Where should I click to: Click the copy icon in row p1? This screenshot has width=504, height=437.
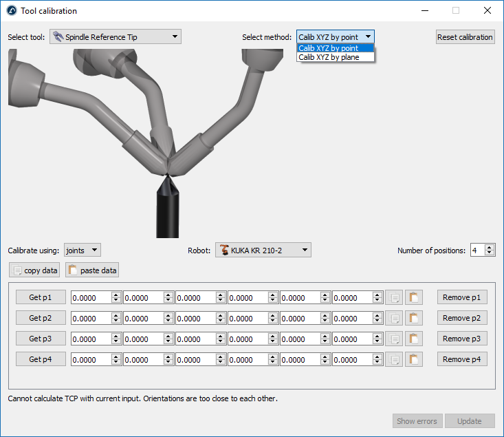click(394, 298)
